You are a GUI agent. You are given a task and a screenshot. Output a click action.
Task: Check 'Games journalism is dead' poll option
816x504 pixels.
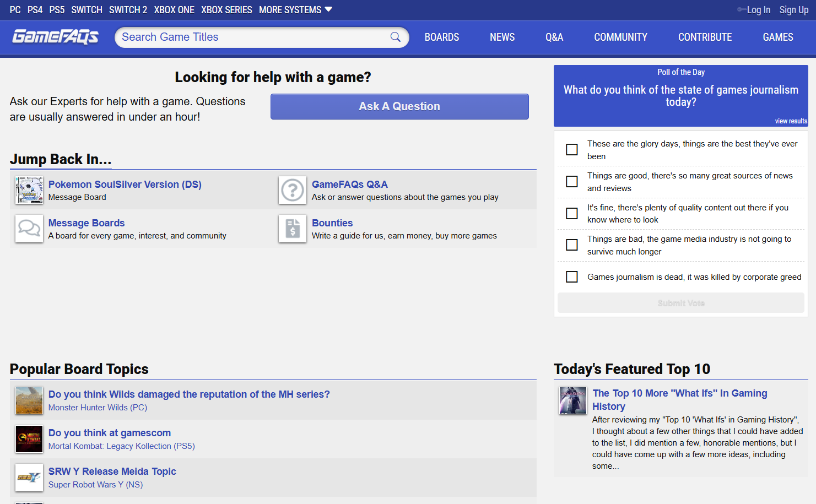pyautogui.click(x=572, y=277)
